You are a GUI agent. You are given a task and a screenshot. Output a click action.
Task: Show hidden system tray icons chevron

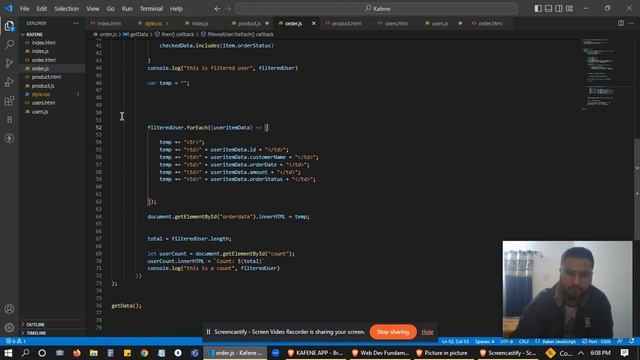(x=581, y=353)
